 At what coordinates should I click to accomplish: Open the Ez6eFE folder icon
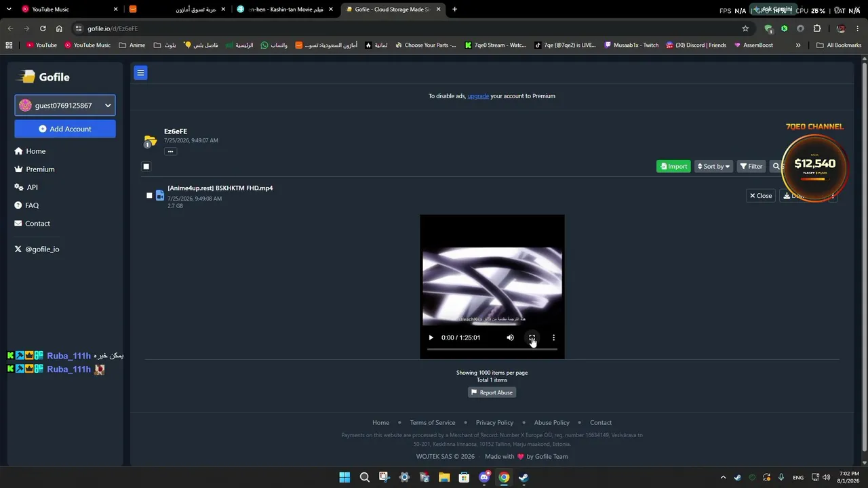pyautogui.click(x=150, y=141)
